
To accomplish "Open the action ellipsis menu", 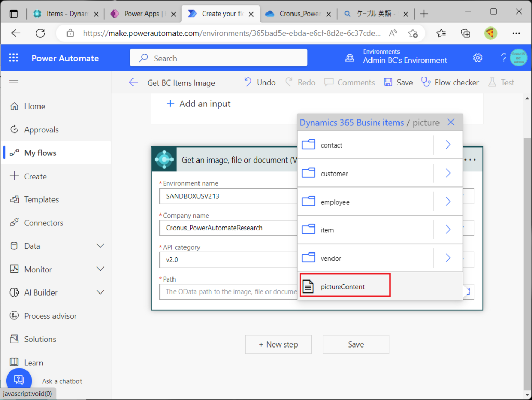I will pos(470,159).
